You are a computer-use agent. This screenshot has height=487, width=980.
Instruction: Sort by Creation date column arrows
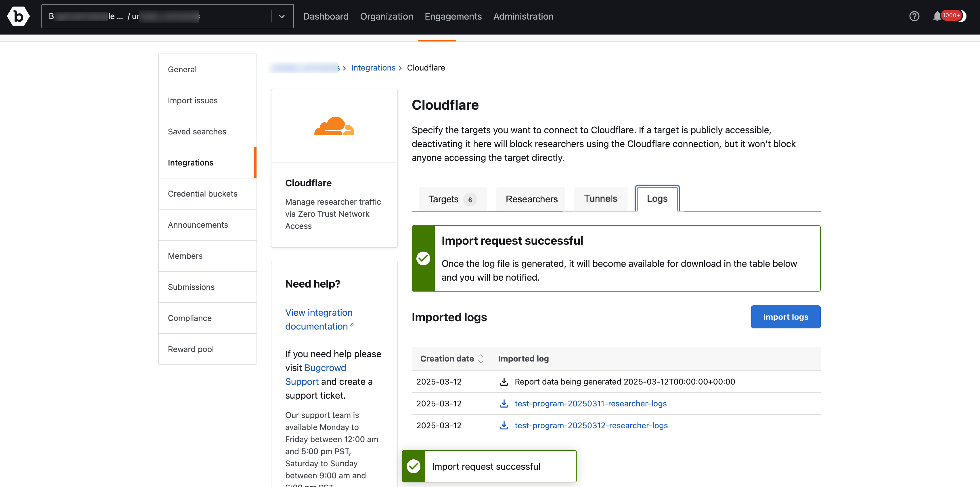481,359
